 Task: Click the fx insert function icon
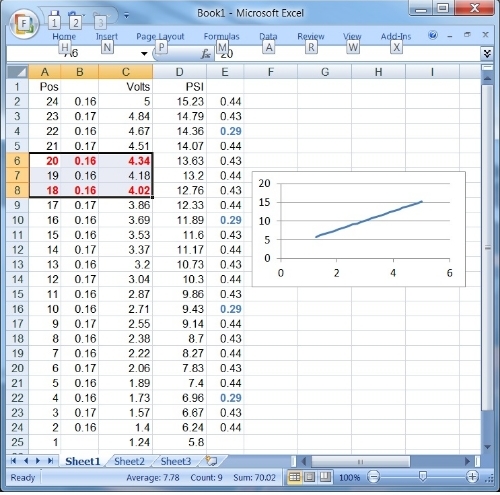click(206, 54)
